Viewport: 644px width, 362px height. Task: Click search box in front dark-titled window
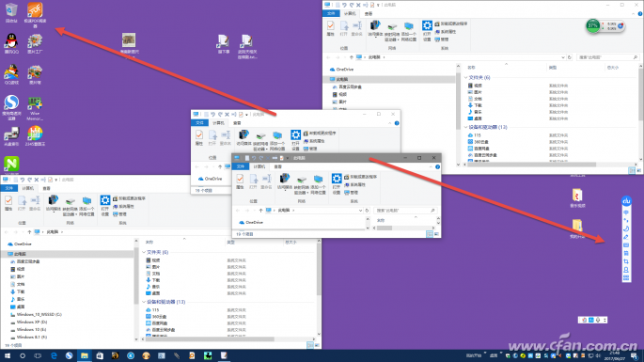pyautogui.click(x=404, y=211)
